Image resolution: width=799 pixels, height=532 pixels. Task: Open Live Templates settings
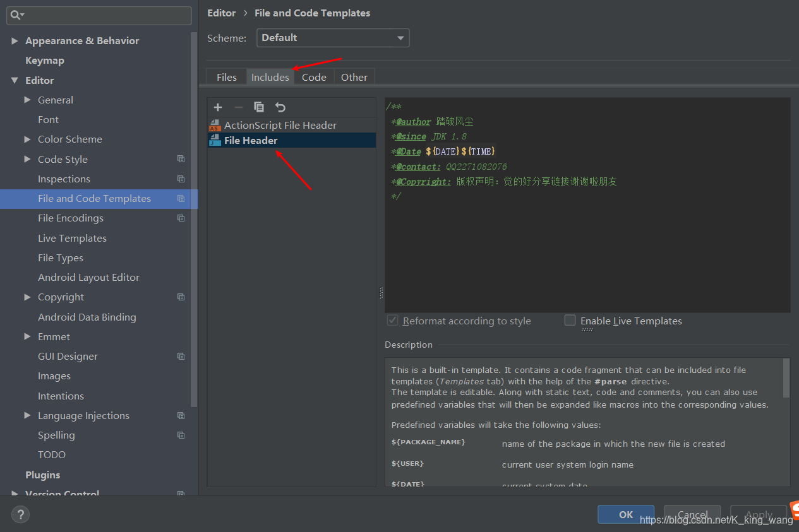point(72,238)
